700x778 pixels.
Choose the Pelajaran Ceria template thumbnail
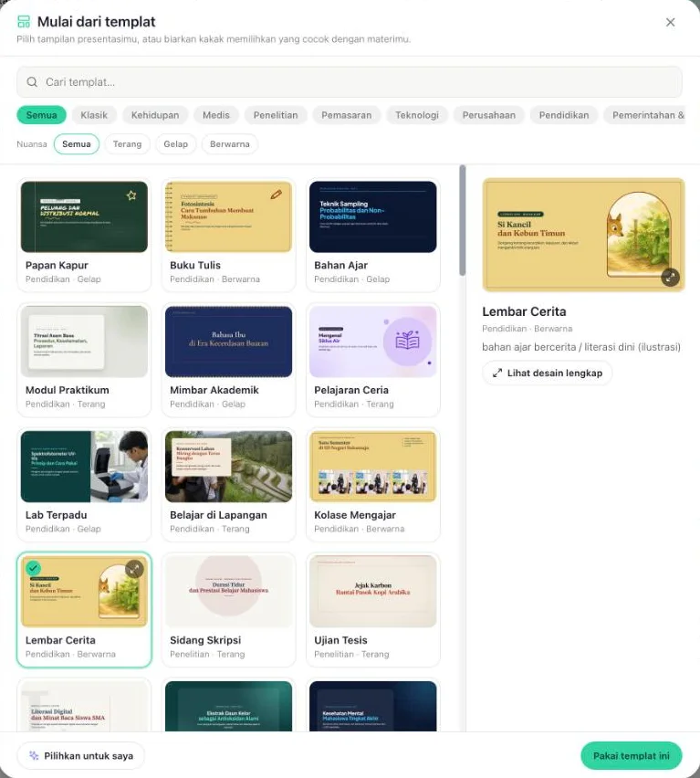click(372, 342)
